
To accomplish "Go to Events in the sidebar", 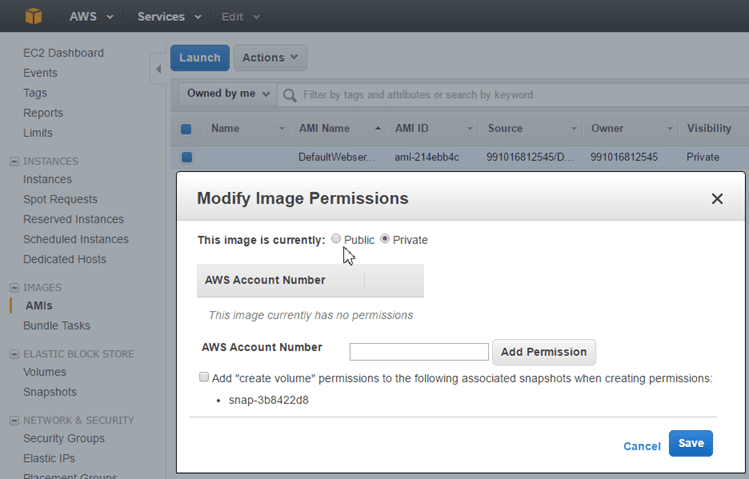I will point(40,73).
